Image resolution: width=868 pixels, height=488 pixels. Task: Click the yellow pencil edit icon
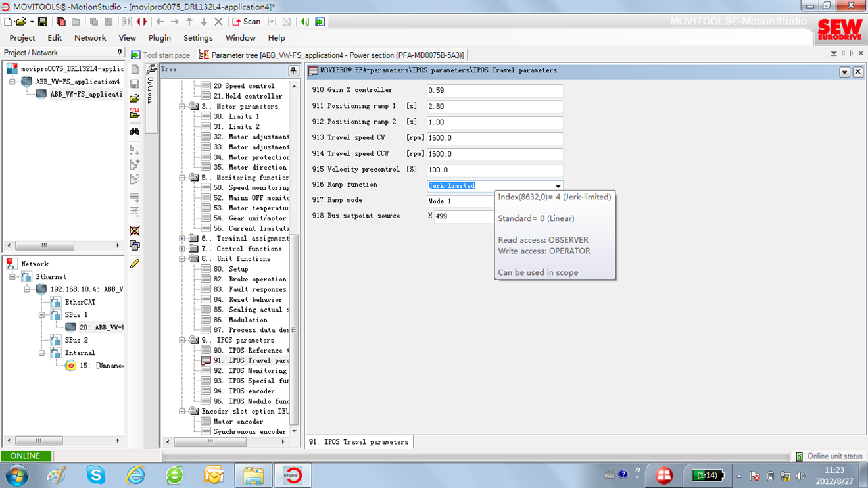click(x=135, y=264)
